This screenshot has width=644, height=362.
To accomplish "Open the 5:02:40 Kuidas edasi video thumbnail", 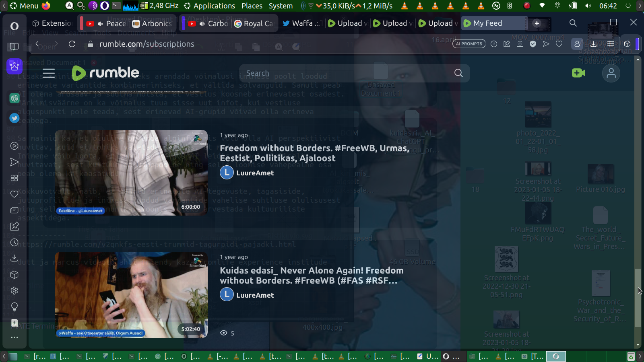I will point(131,295).
